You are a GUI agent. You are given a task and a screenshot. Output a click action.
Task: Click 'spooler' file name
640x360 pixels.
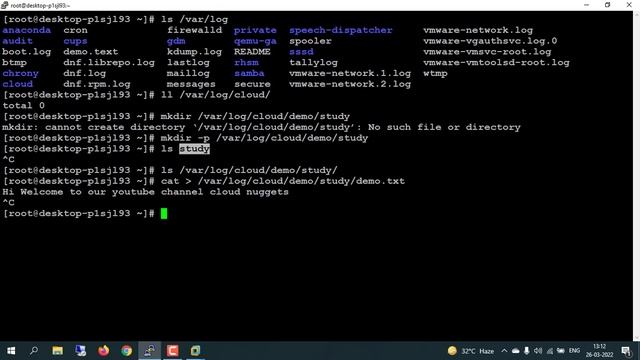(310, 41)
